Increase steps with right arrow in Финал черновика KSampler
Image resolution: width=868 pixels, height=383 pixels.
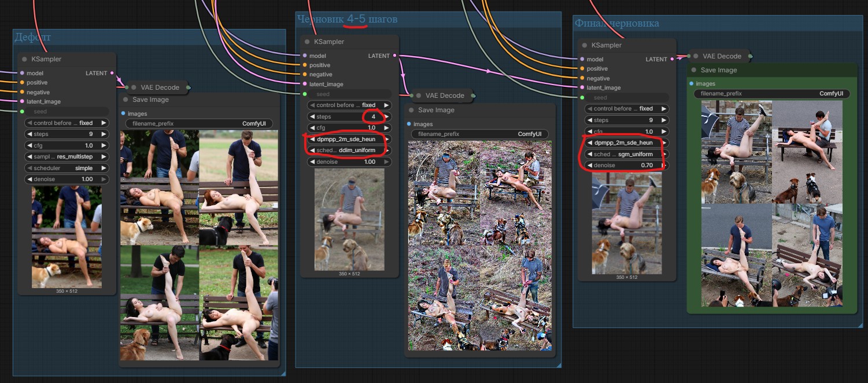(663, 120)
